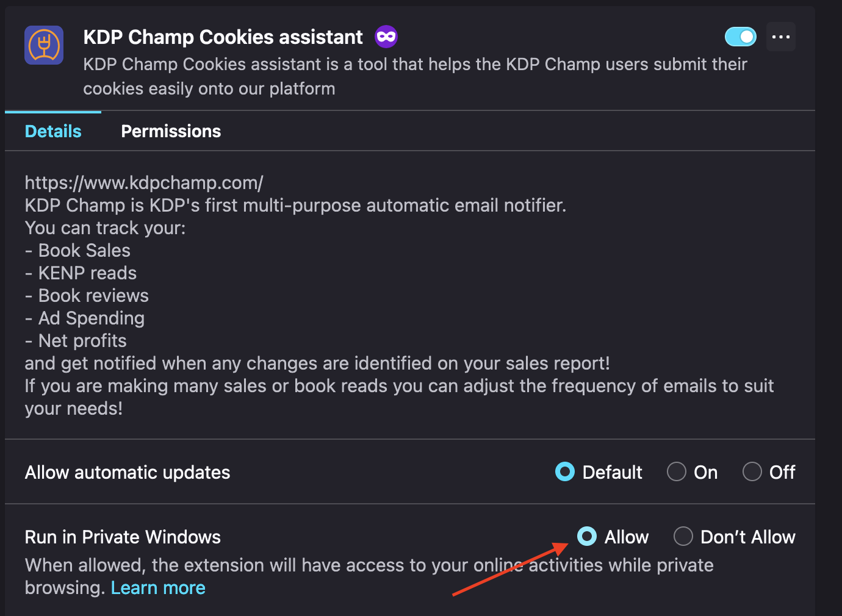Click the purple private browsing mask badge
Image resolution: width=842 pixels, height=616 pixels.
(x=386, y=37)
